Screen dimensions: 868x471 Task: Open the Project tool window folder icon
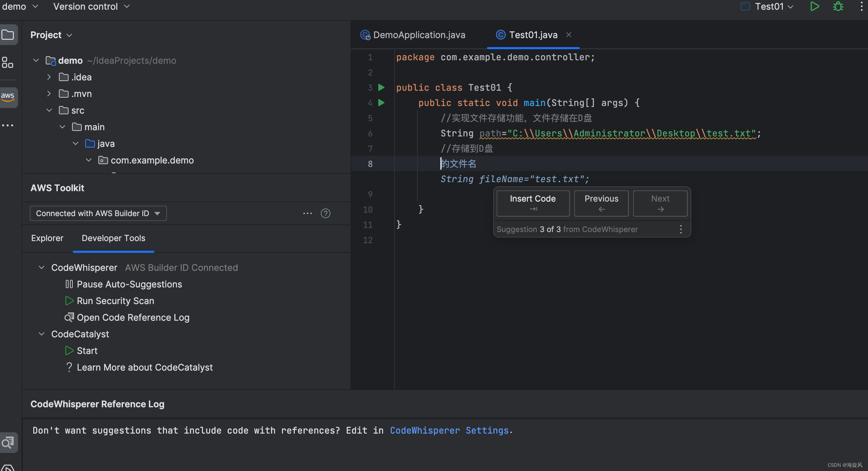pyautogui.click(x=8, y=35)
